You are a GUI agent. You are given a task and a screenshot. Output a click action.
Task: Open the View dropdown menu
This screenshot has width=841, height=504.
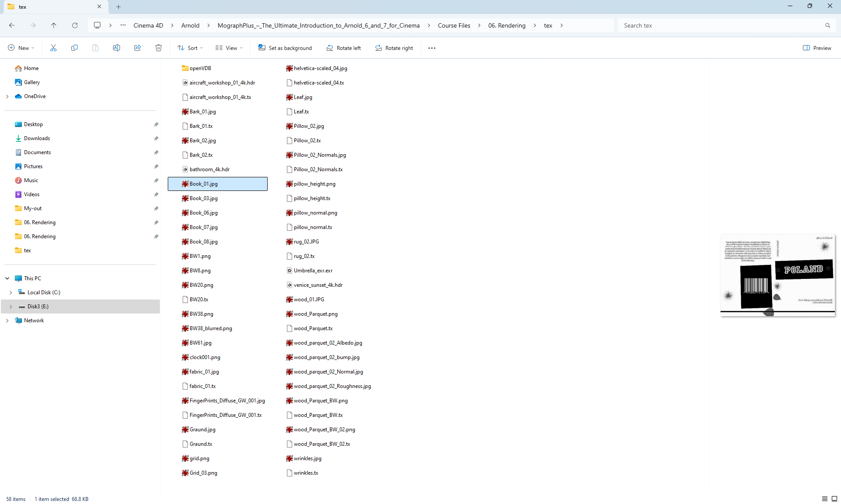click(x=229, y=48)
